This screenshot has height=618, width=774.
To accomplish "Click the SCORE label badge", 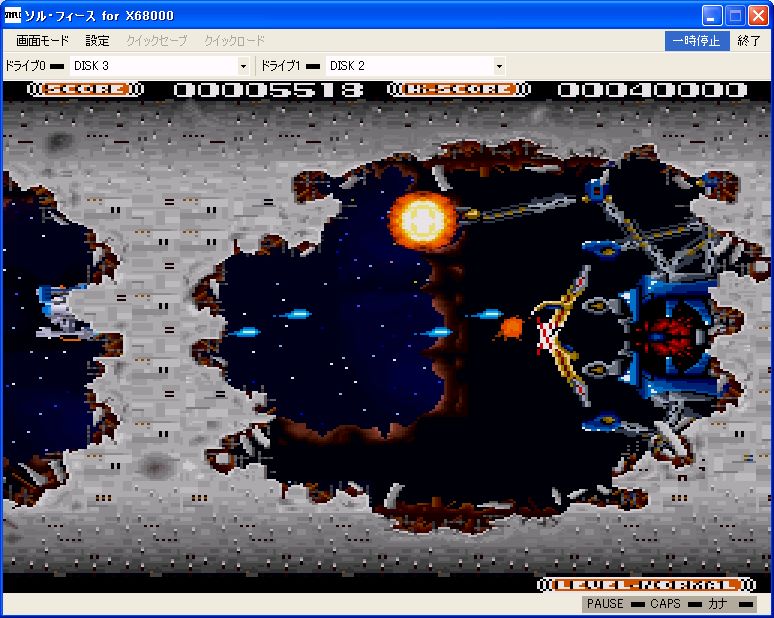I will pyautogui.click(x=85, y=89).
